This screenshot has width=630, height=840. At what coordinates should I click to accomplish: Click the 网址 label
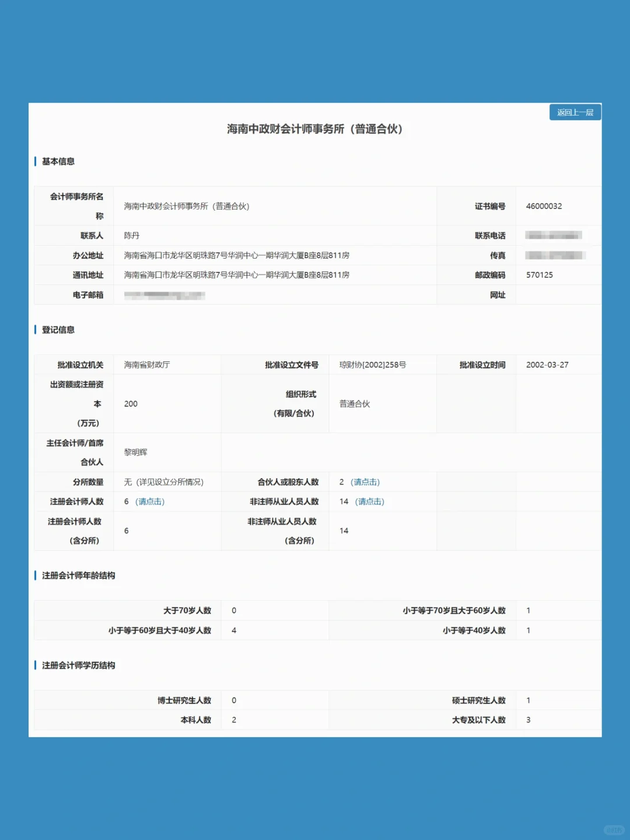tap(498, 295)
